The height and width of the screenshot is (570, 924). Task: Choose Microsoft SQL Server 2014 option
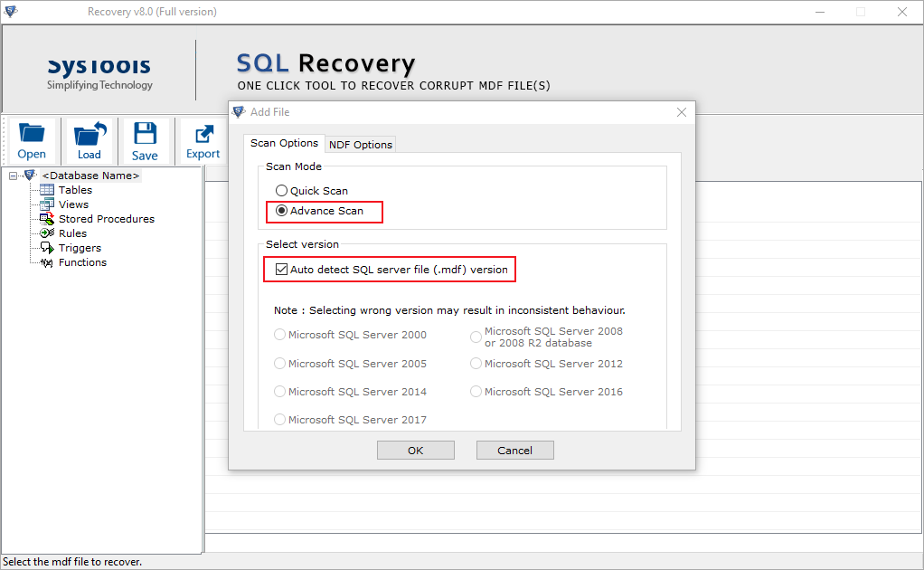coord(280,392)
